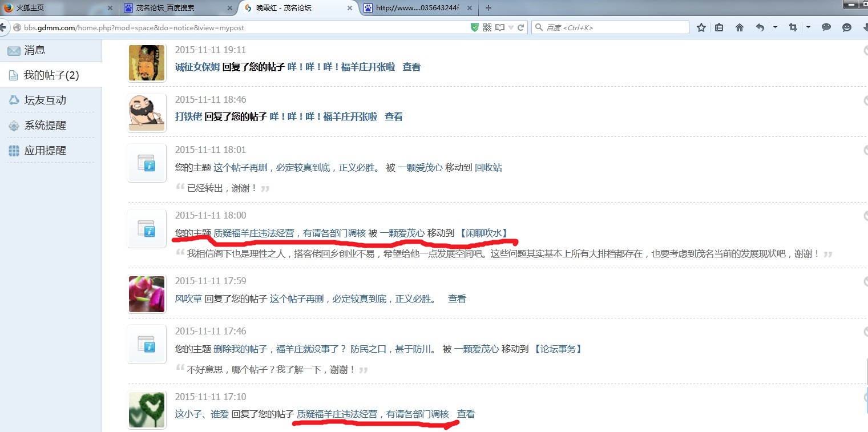Click username link 诚征女保姆

197,67
